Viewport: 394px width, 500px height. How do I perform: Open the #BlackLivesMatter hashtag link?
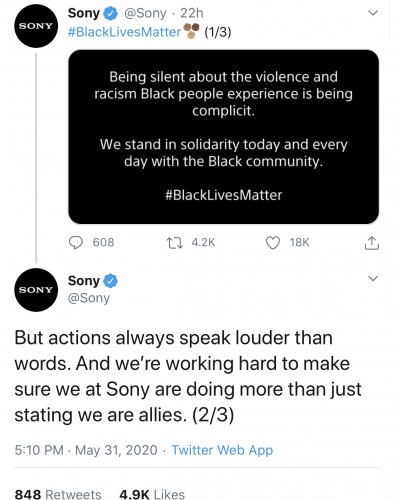pos(124,32)
